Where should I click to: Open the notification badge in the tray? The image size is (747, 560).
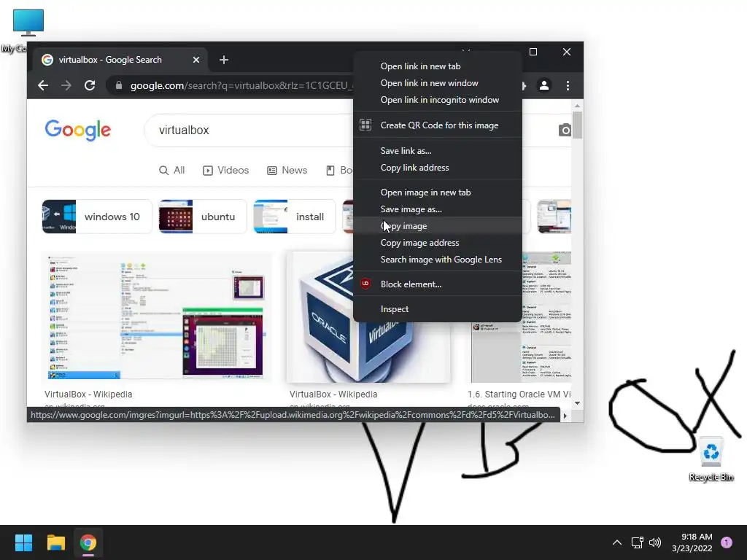[727, 542]
